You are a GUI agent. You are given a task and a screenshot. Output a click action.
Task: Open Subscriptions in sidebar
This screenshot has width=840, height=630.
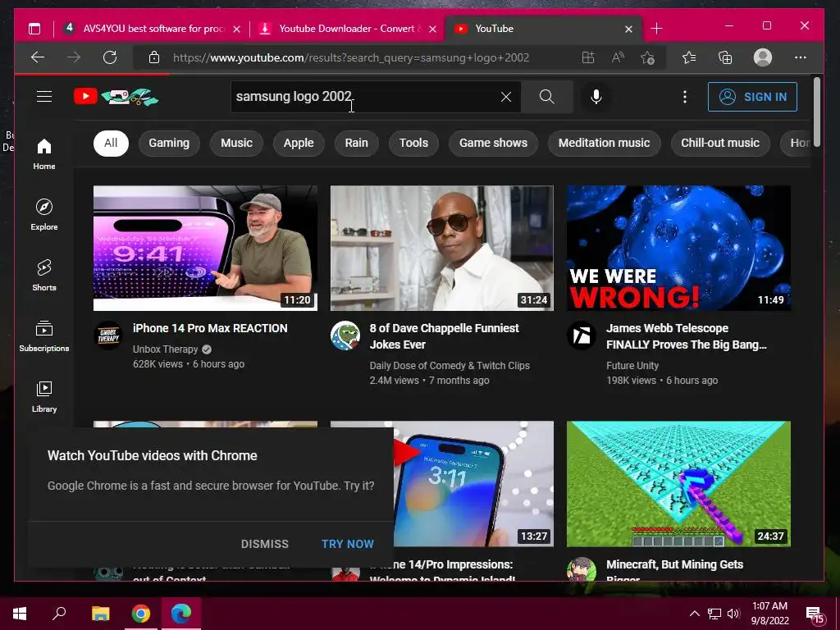coord(44,336)
